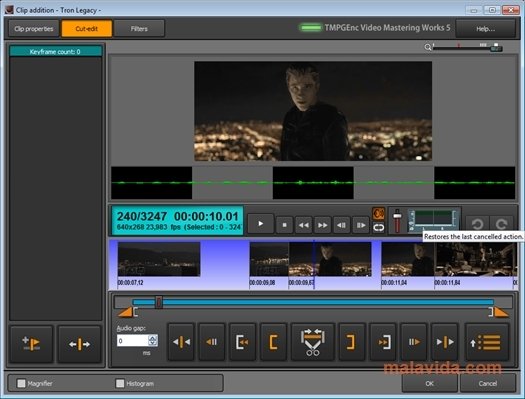The image size is (525, 399).
Task: Open the Help... button
Action: coord(485,29)
